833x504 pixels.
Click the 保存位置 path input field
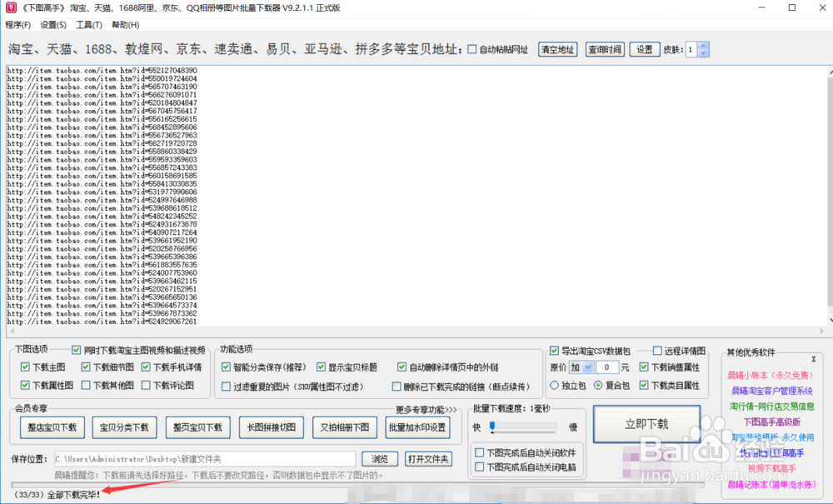click(205, 459)
